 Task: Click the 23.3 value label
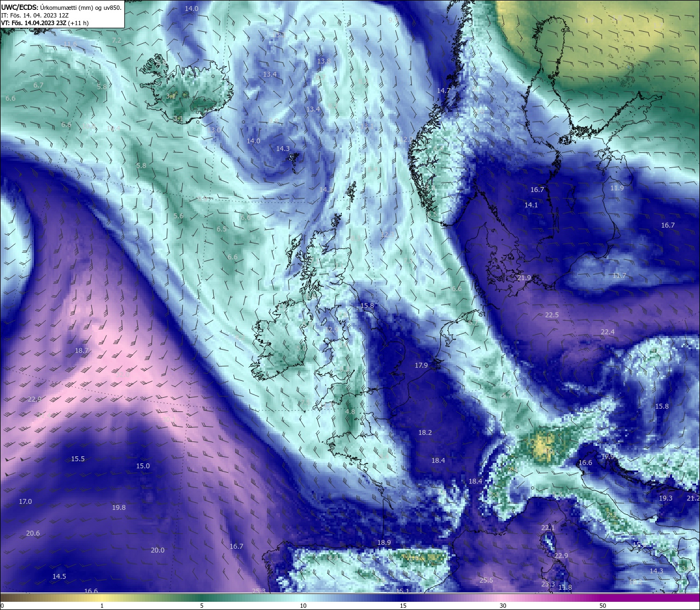tap(548, 584)
